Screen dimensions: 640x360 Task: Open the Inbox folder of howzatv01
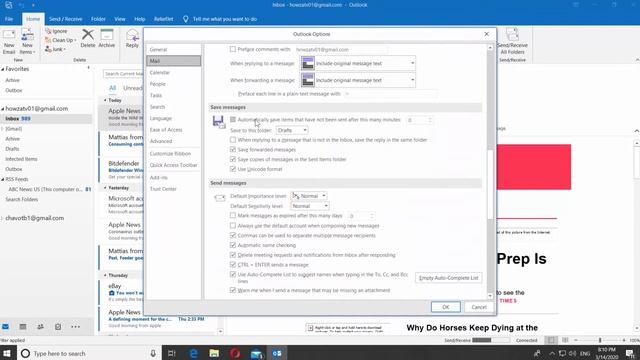[x=46, y=118]
